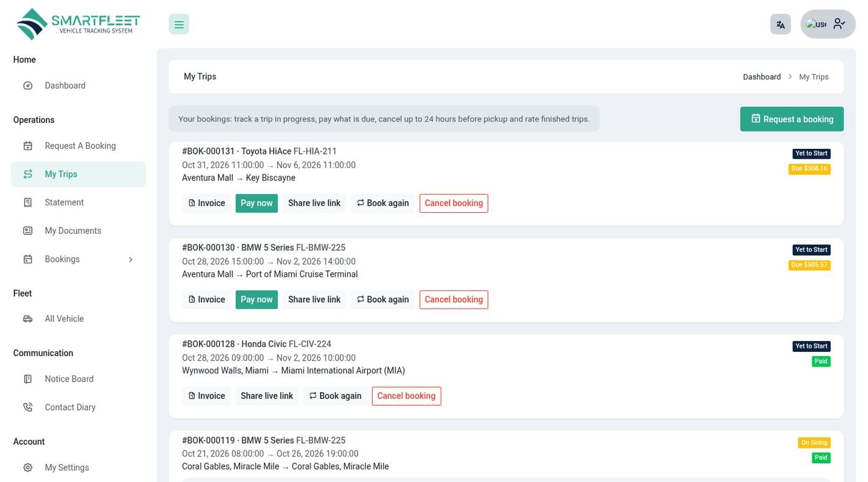The image size is (868, 482).
Task: Open Invoice for Honda Civic booking
Action: (x=206, y=396)
